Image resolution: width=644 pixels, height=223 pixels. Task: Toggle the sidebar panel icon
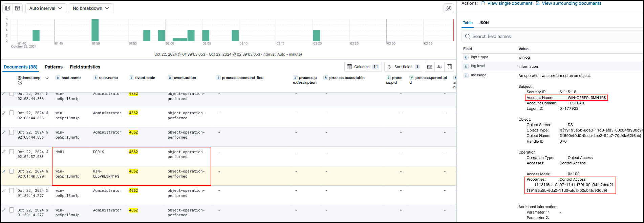tap(7, 8)
